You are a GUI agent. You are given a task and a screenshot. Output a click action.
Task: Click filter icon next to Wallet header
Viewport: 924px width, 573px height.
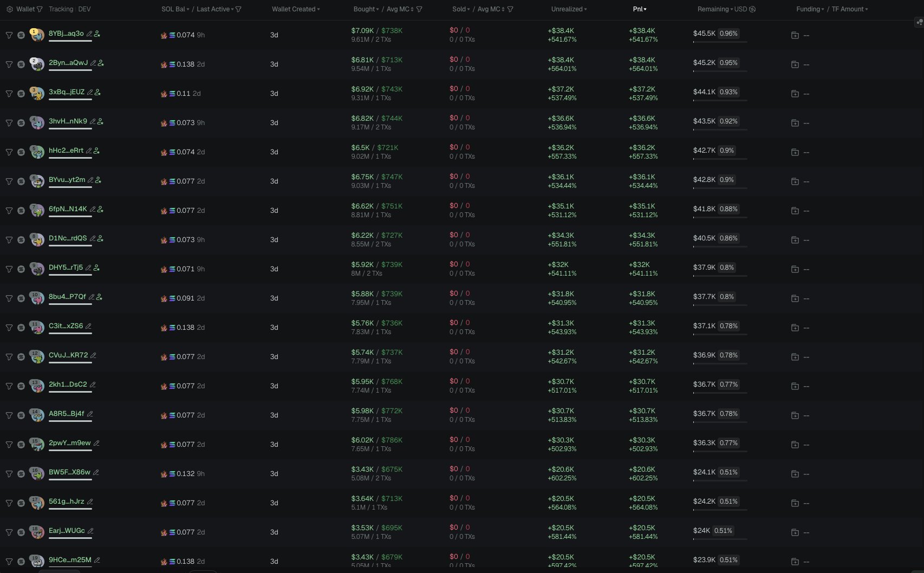[x=40, y=9]
